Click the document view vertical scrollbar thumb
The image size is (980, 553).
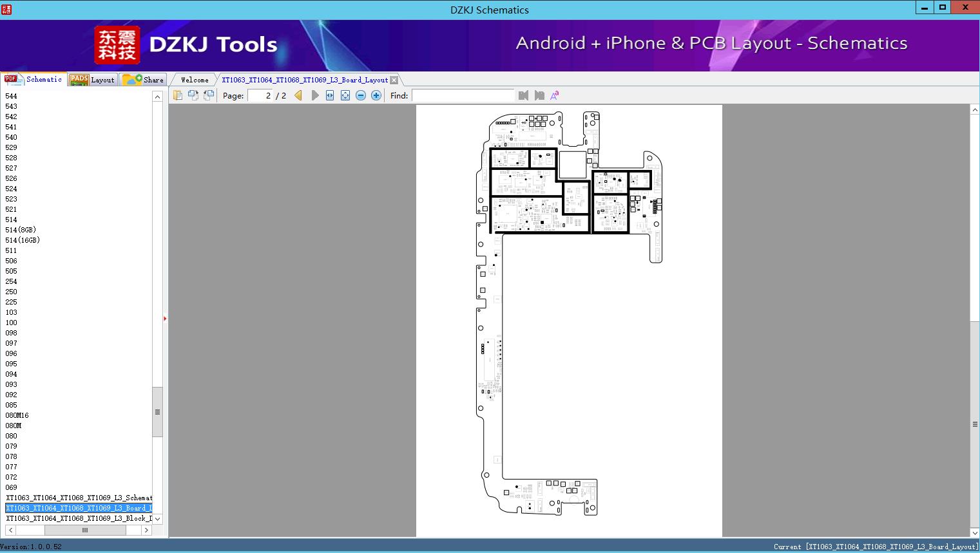click(x=975, y=424)
